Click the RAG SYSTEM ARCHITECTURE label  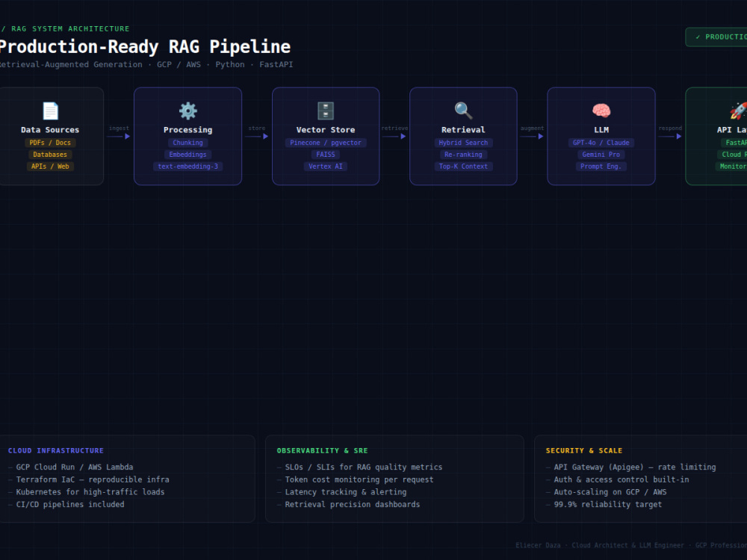tap(70, 29)
